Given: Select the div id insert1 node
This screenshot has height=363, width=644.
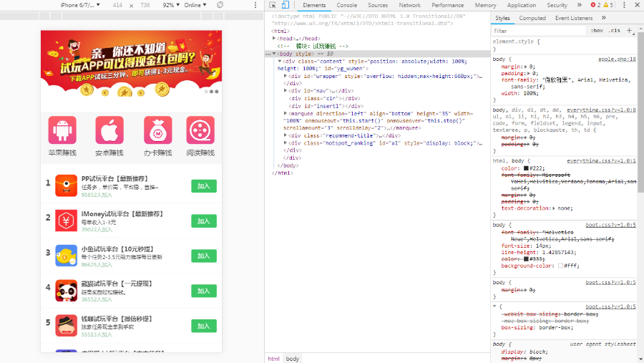Looking at the screenshot, I should (x=326, y=106).
